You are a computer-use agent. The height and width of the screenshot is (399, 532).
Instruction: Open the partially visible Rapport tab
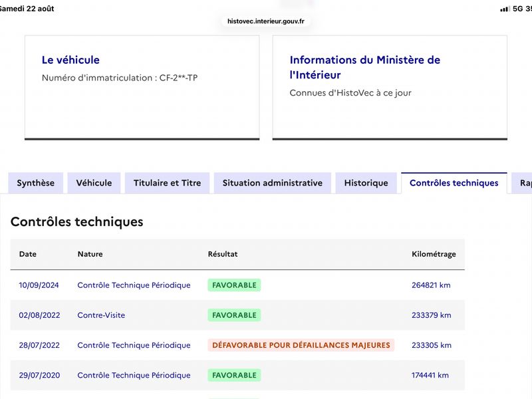click(522, 183)
